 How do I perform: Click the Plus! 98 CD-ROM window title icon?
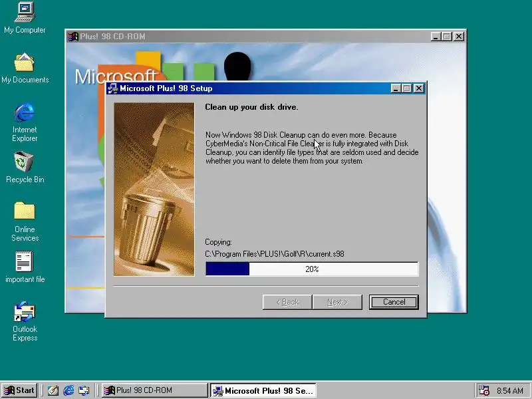tap(73, 37)
